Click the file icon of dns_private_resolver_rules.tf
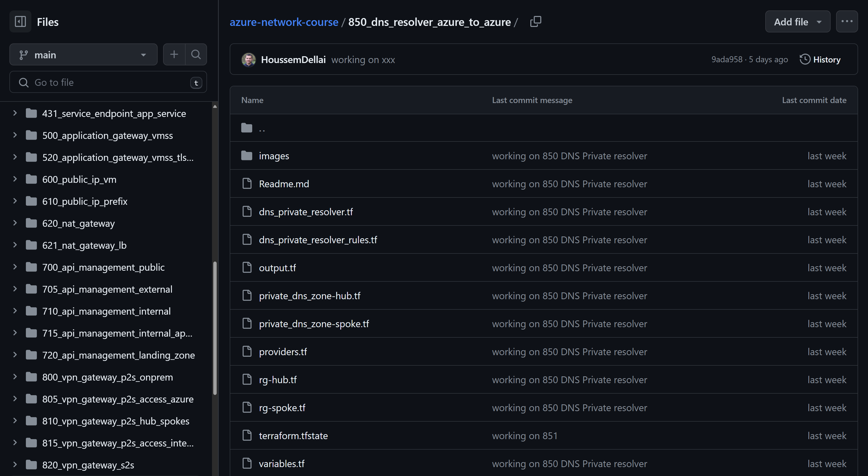The width and height of the screenshot is (868, 476). click(247, 240)
